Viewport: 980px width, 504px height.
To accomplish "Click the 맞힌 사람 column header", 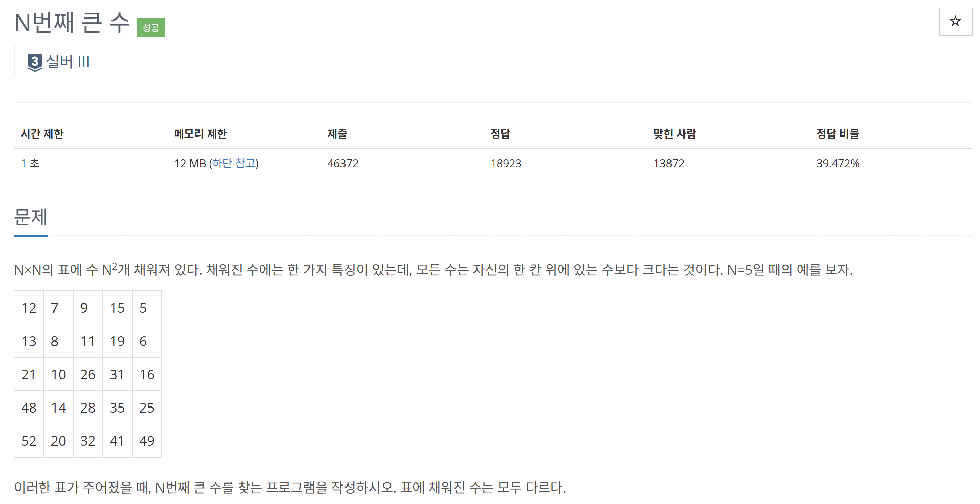I will tap(674, 134).
